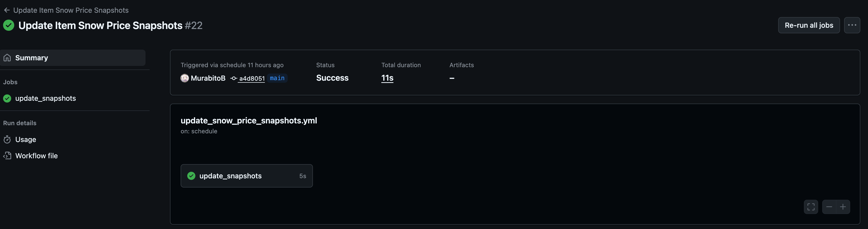The width and height of the screenshot is (868, 229).
Task: Open the three-dot more options menu
Action: (x=852, y=25)
